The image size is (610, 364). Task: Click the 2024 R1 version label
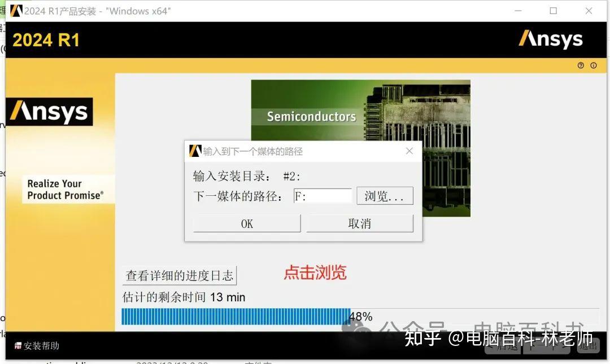45,40
